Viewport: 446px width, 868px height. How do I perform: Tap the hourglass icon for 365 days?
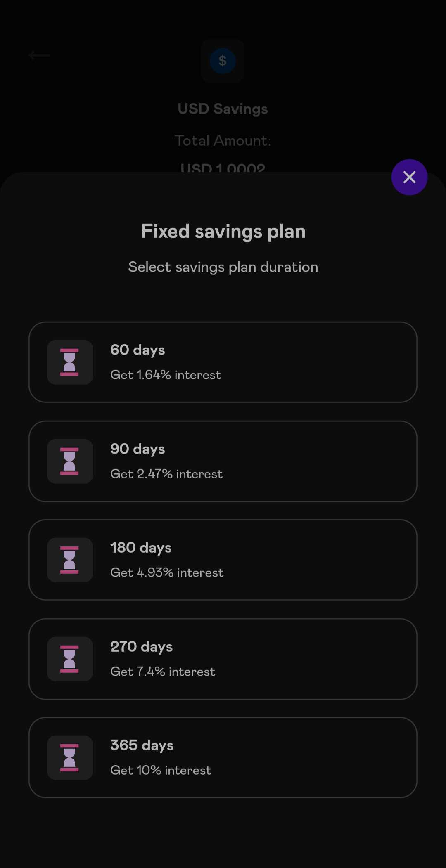coord(70,758)
